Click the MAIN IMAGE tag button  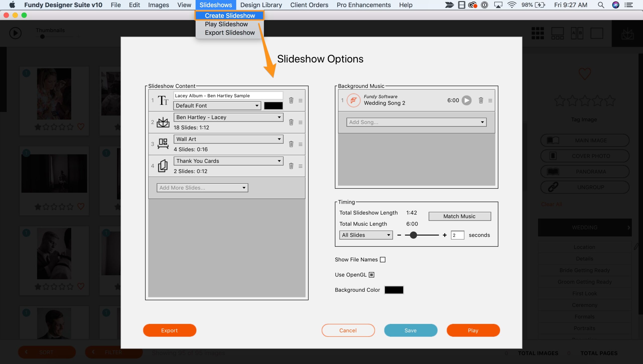point(585,140)
